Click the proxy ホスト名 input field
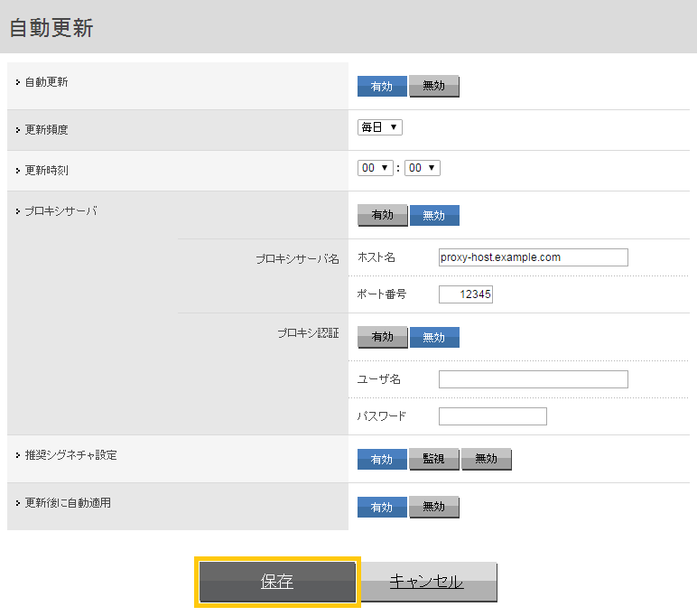The width and height of the screenshot is (697, 616). pyautogui.click(x=533, y=257)
